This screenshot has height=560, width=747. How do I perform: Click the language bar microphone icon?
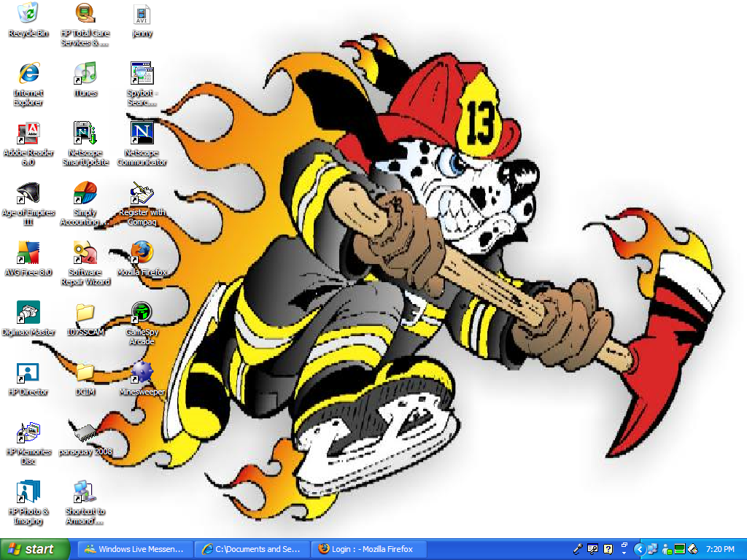[x=578, y=549]
